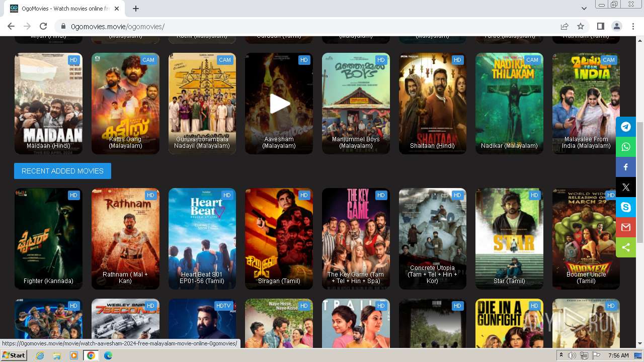This screenshot has height=362, width=644.
Task: Open the Windows Start menu
Action: click(14, 355)
